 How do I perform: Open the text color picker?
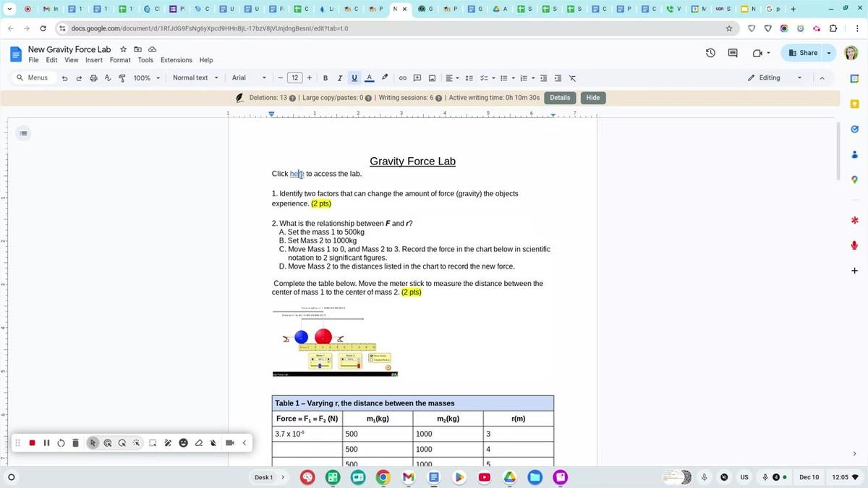(369, 78)
